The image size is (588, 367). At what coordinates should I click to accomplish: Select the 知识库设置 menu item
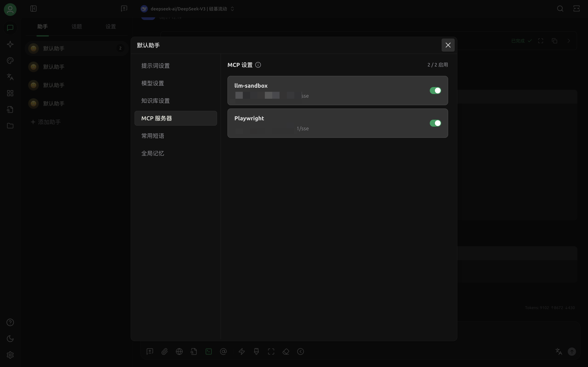(x=156, y=101)
